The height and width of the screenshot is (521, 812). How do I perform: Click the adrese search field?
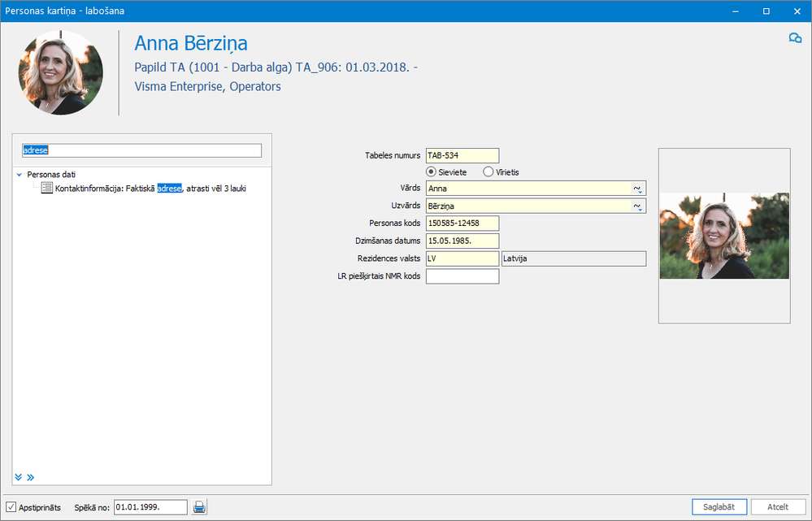(x=142, y=150)
